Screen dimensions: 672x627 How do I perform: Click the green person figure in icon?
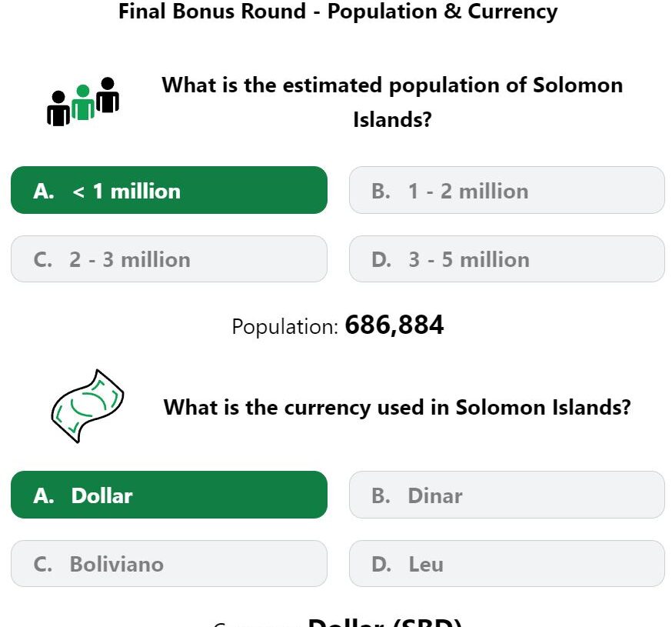[x=83, y=102]
